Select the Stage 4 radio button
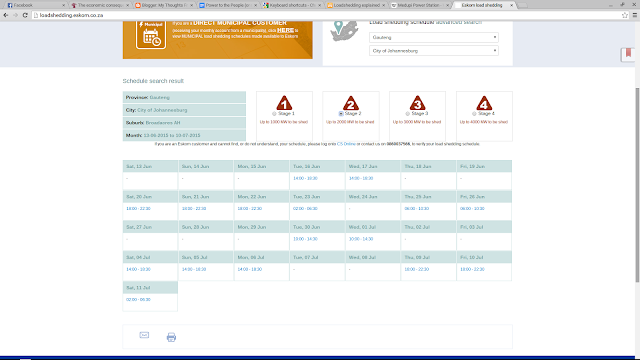Screen dimensions: 640x360 click(x=474, y=114)
